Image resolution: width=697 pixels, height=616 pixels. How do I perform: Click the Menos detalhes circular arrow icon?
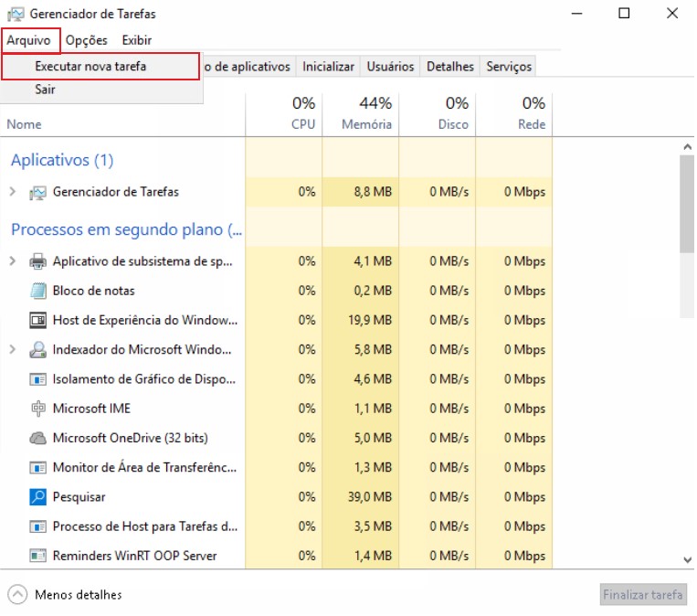[x=17, y=595]
